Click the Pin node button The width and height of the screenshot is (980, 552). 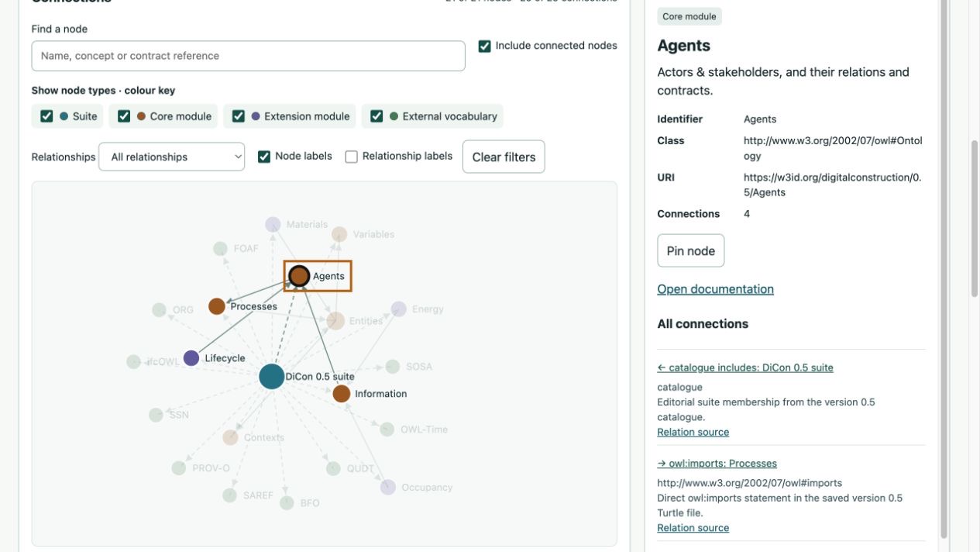pyautogui.click(x=691, y=251)
